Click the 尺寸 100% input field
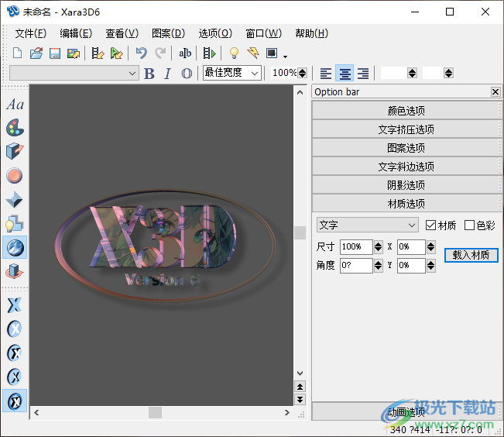504x437 pixels. click(356, 247)
